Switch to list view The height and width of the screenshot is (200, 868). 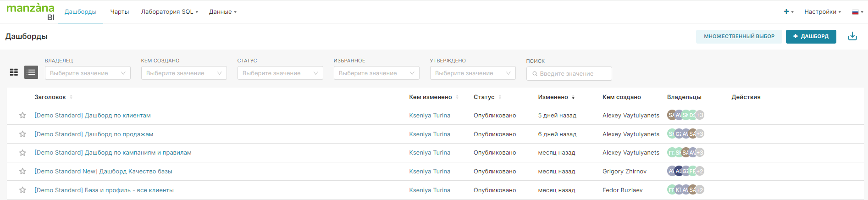pyautogui.click(x=31, y=72)
